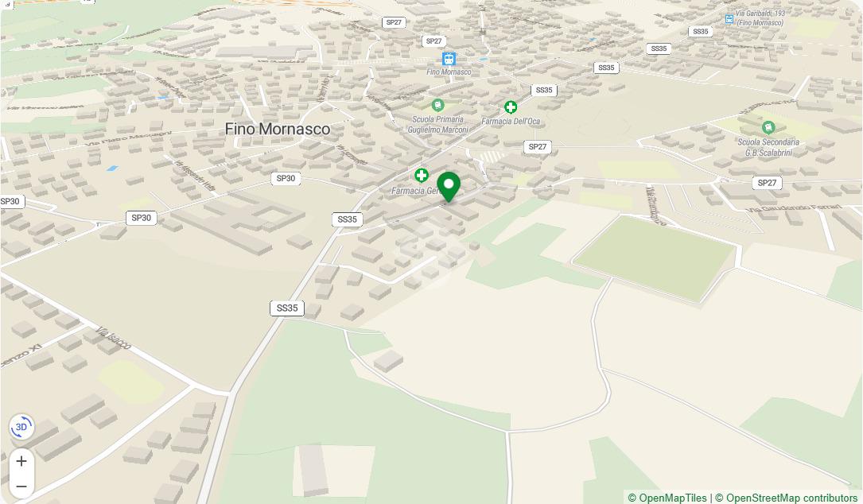863x504 pixels.
Task: Click the Fino Mornasco town label
Action: pos(278,129)
